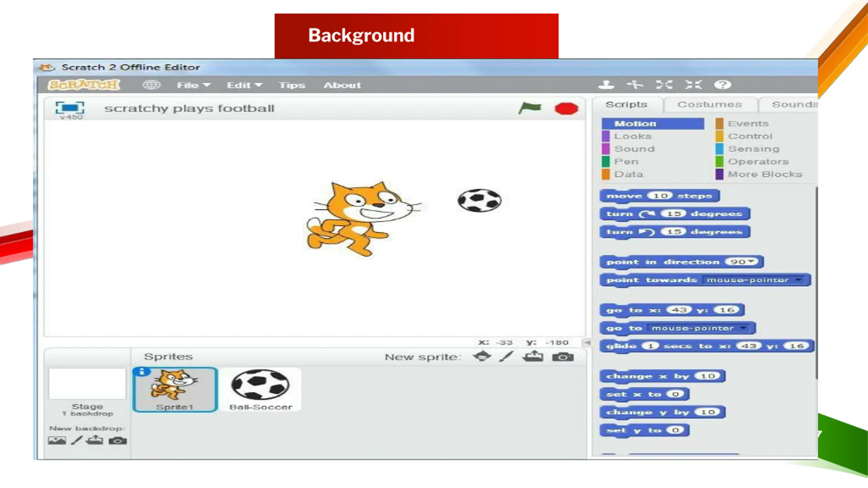Select the duplicate stamp tool

(606, 85)
